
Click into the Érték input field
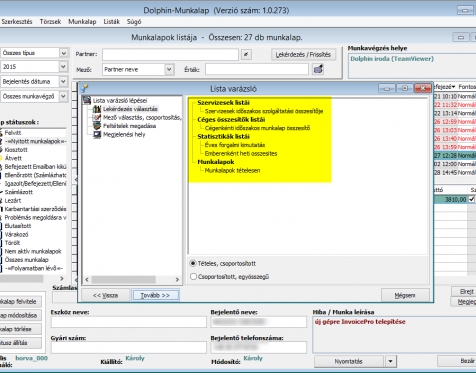click(x=257, y=69)
